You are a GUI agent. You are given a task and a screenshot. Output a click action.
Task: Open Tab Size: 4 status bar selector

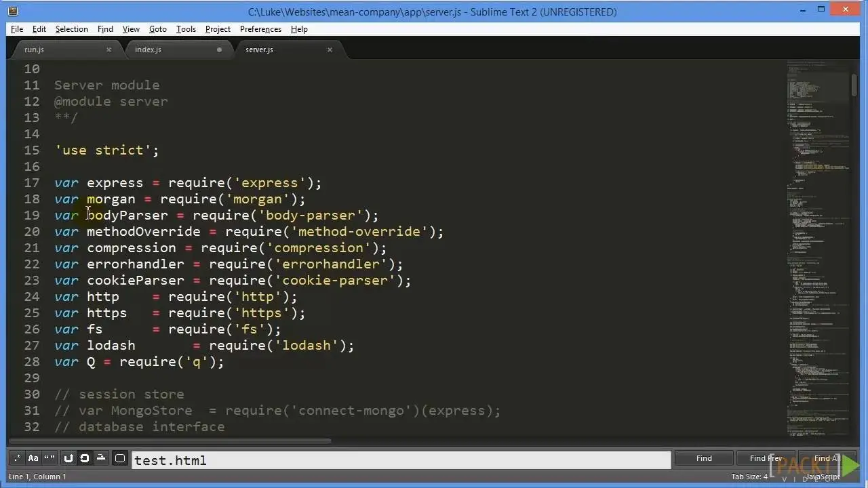coord(749,476)
